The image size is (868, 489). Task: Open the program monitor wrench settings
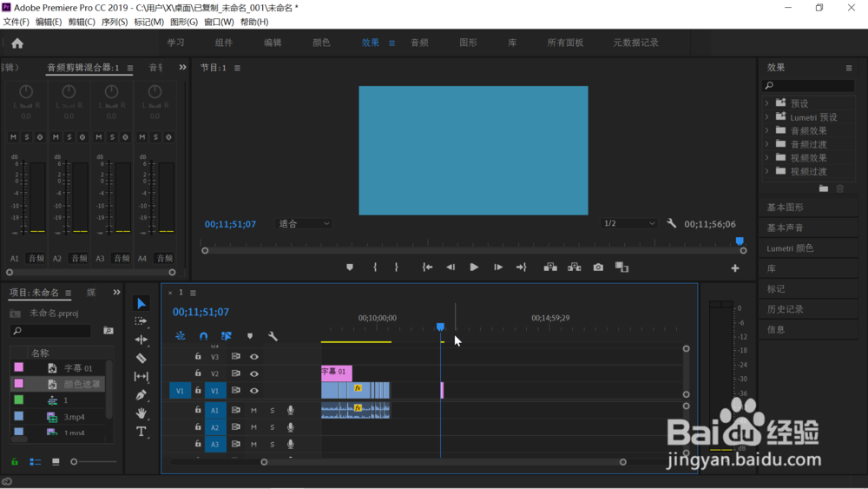click(x=672, y=224)
